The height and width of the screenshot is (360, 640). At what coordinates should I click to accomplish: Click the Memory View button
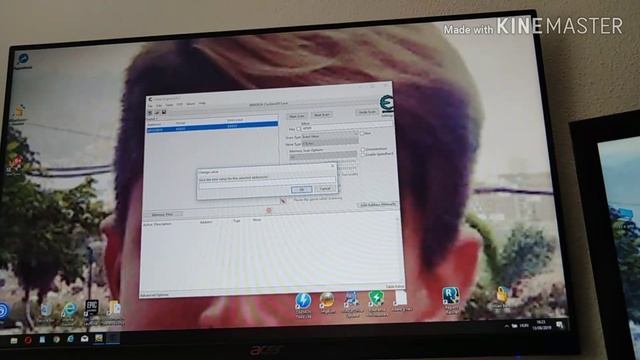(x=162, y=214)
